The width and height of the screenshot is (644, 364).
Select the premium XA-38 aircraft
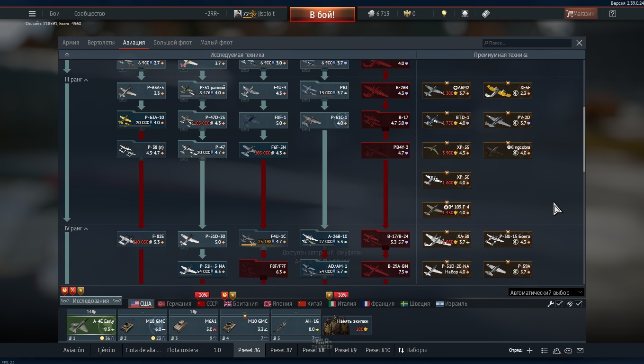447,239
